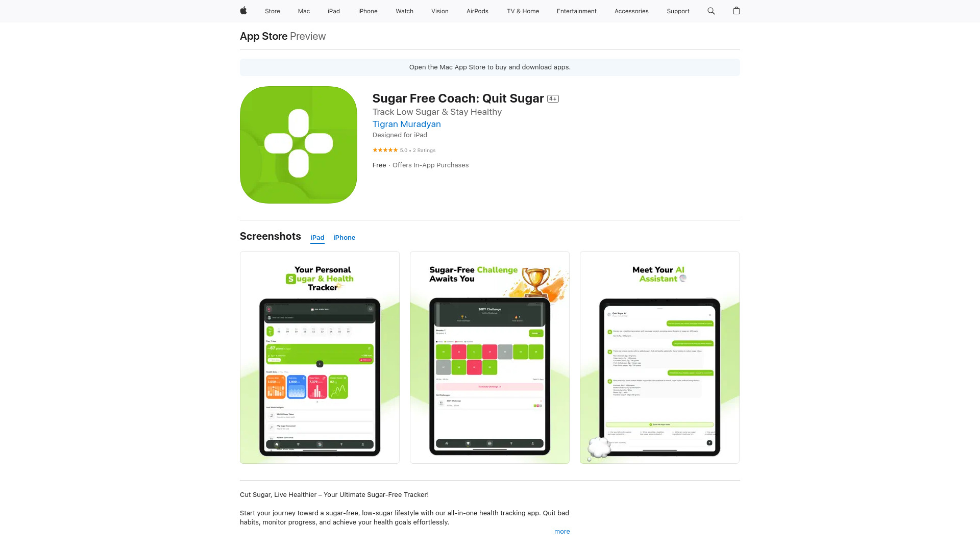
Task: Expand the TV & Home menu item
Action: tap(522, 11)
